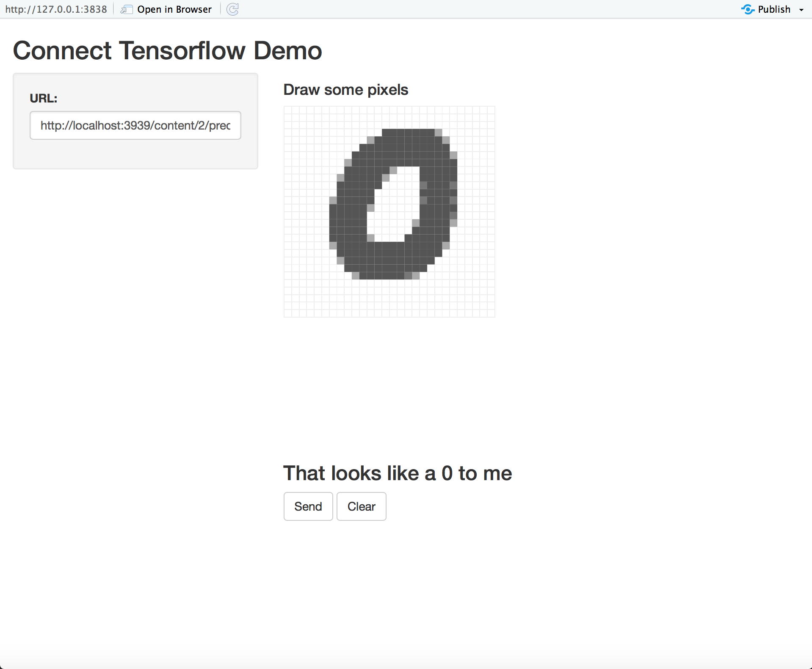The height and width of the screenshot is (669, 812).
Task: Click the 'Connect Tensorflow Demo' heading
Action: pos(168,50)
